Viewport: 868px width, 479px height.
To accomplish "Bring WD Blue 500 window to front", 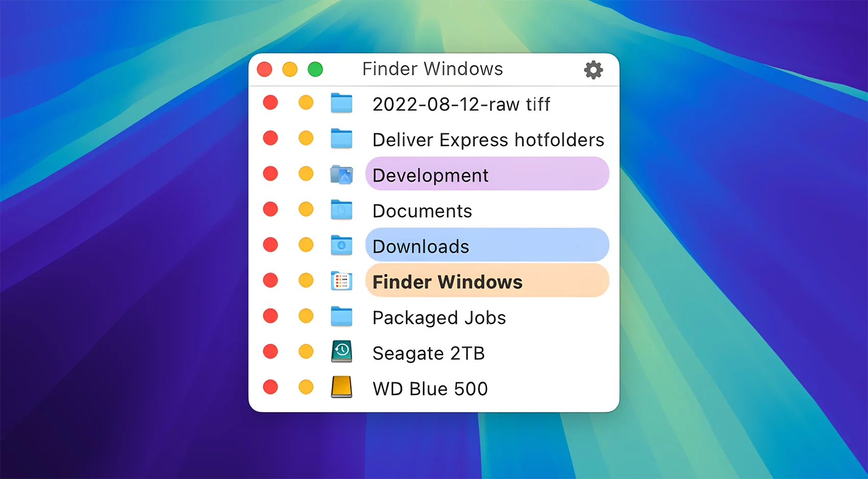I will click(430, 389).
